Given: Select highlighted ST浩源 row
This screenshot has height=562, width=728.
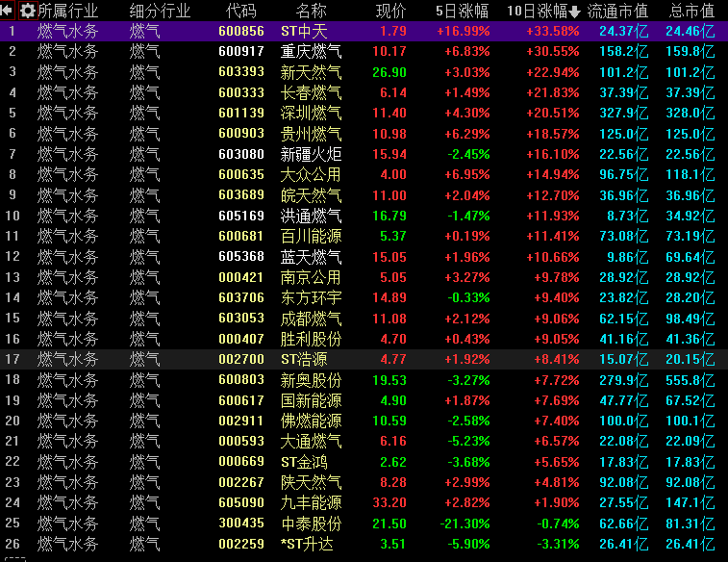Looking at the screenshot, I should tap(304, 359).
